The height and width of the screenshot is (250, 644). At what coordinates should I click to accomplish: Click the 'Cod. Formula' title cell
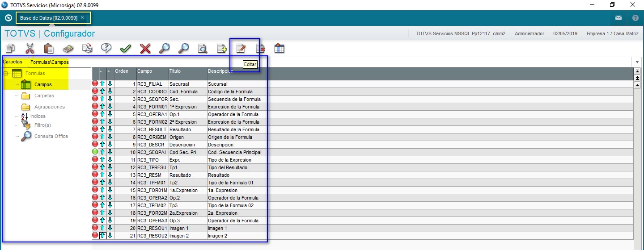click(x=187, y=91)
